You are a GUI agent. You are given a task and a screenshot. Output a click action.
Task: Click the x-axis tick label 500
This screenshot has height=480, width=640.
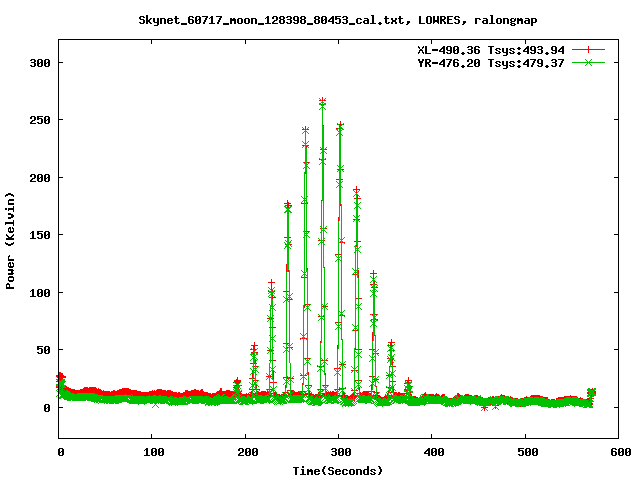[528, 452]
